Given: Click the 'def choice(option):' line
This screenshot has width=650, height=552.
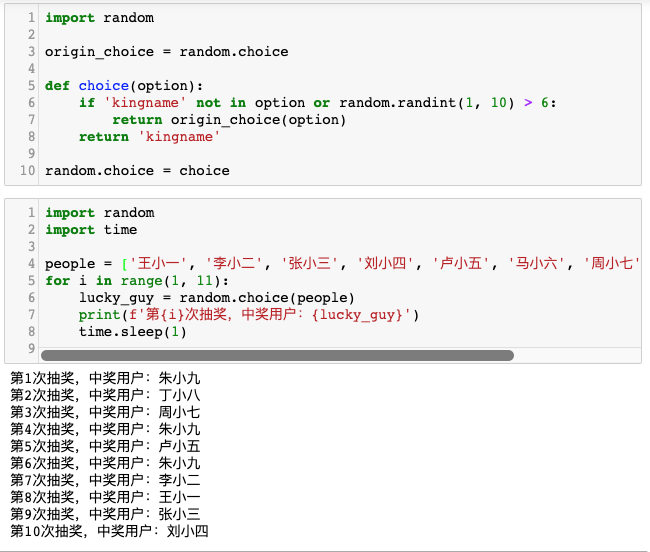Looking at the screenshot, I should click(124, 86).
